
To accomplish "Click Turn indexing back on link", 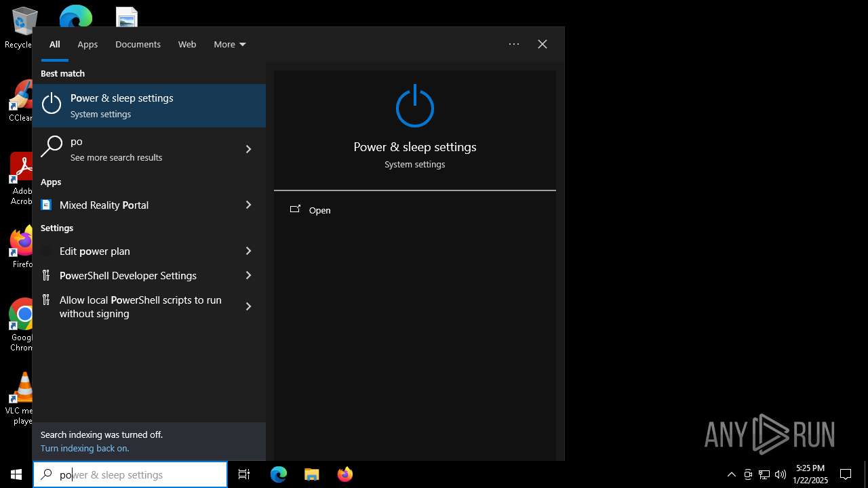I will (85, 448).
